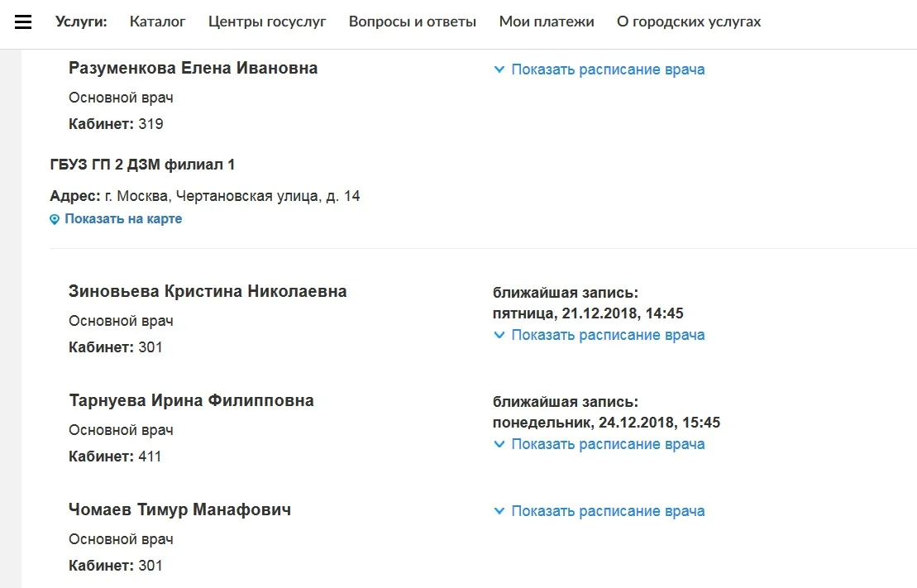Open О городских услугах menu item
Image resolution: width=917 pixels, height=588 pixels.
[x=689, y=22]
